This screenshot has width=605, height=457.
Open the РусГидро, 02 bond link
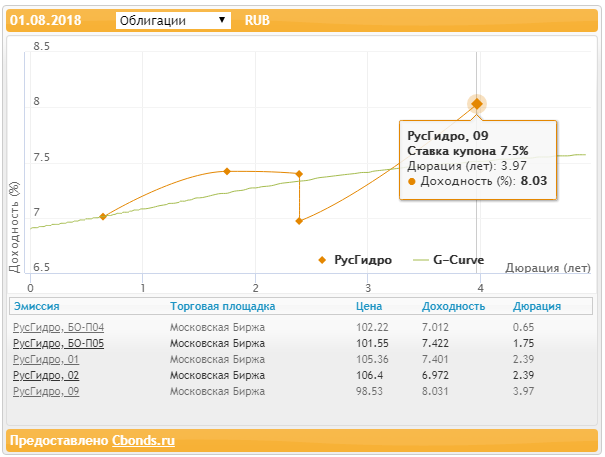pyautogui.click(x=45, y=375)
